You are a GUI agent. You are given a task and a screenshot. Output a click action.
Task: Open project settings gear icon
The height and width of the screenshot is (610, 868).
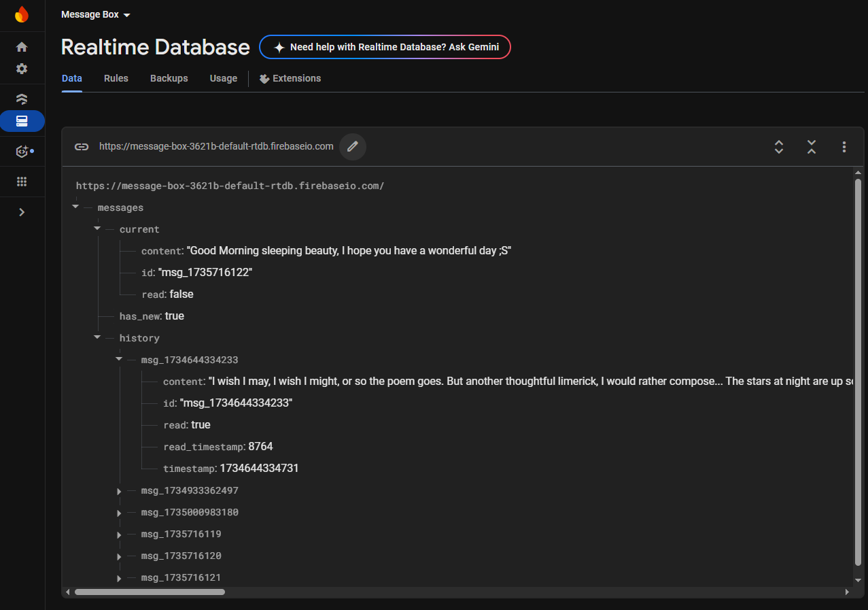(22, 69)
